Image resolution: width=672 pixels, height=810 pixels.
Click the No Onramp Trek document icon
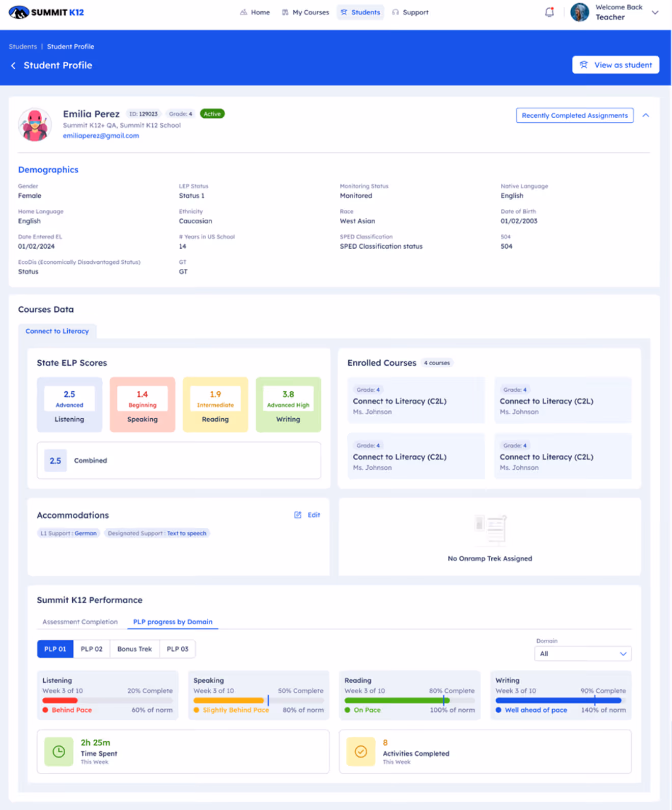[x=490, y=530]
